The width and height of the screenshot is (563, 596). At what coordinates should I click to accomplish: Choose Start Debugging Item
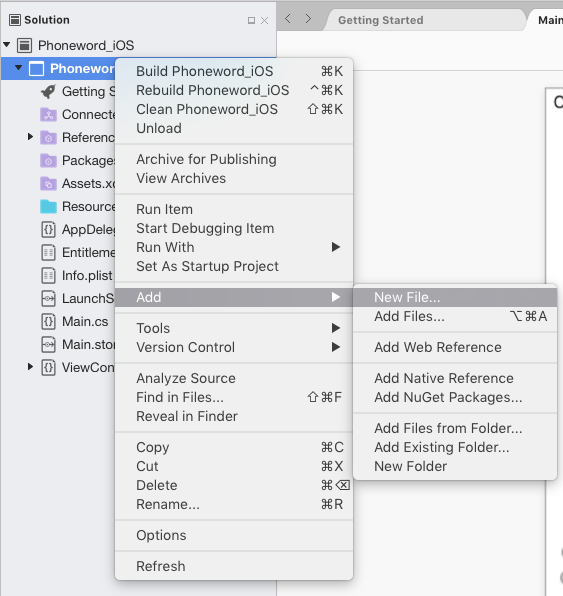pos(234,228)
